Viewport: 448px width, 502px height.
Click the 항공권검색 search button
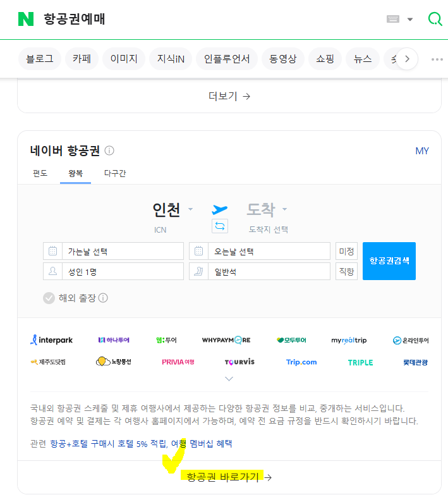click(389, 261)
